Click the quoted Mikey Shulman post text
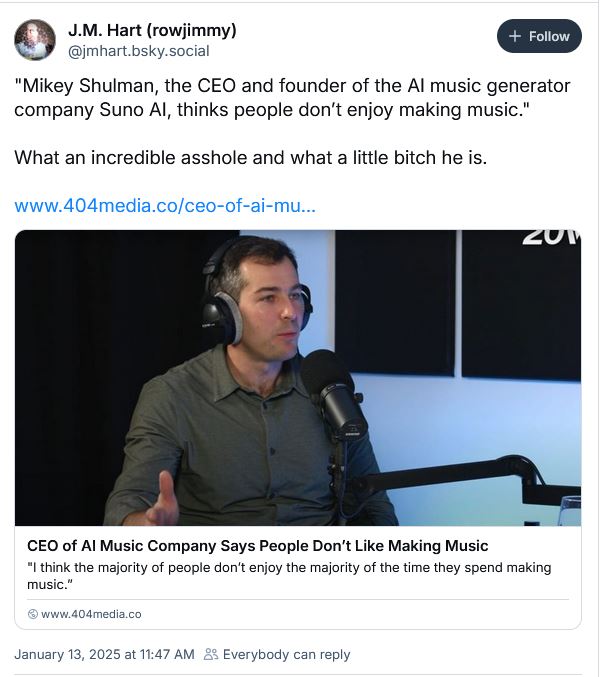 click(292, 97)
